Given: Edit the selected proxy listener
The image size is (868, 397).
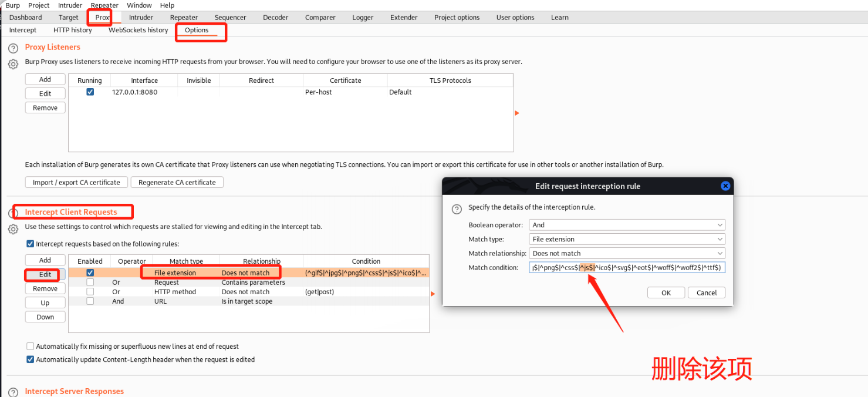Looking at the screenshot, I should click(45, 93).
